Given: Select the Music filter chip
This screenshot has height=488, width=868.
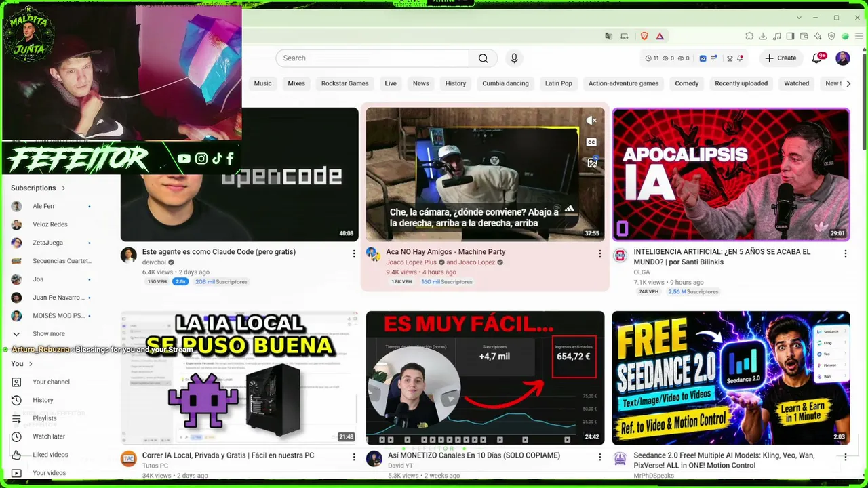Looking at the screenshot, I should pos(262,83).
